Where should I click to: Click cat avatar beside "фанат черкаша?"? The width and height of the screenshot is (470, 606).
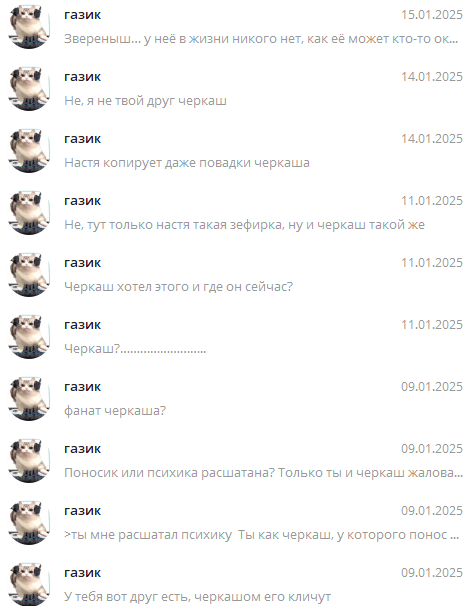click(x=29, y=399)
